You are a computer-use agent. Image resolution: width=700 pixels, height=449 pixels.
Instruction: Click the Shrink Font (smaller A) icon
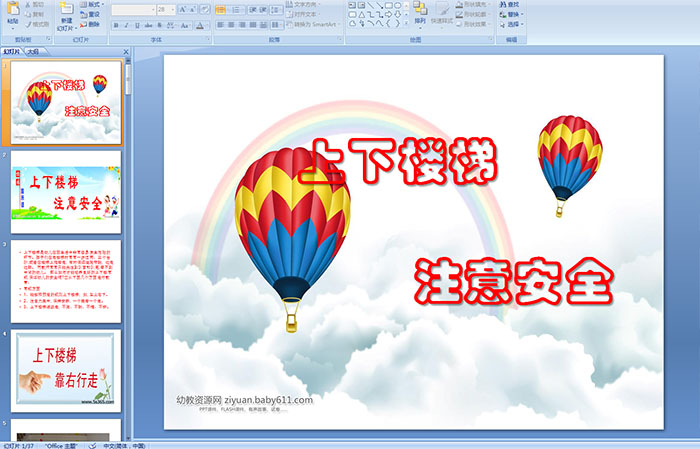[192, 10]
